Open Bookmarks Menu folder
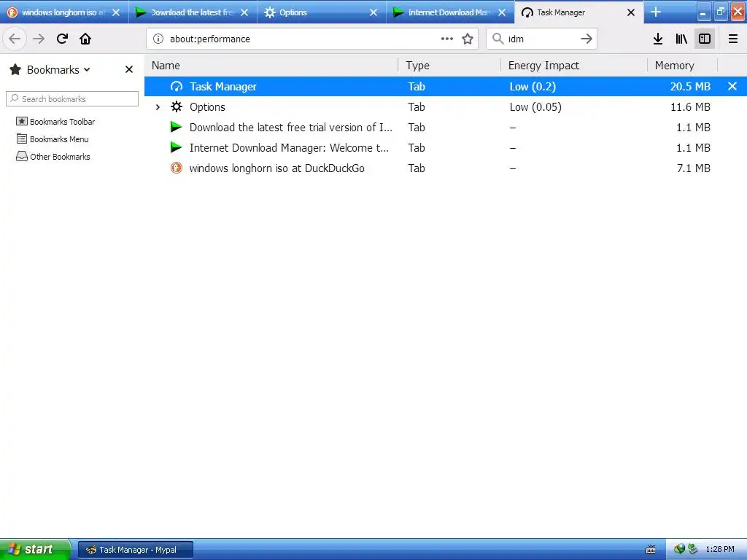This screenshot has height=560, width=747. pos(53,139)
